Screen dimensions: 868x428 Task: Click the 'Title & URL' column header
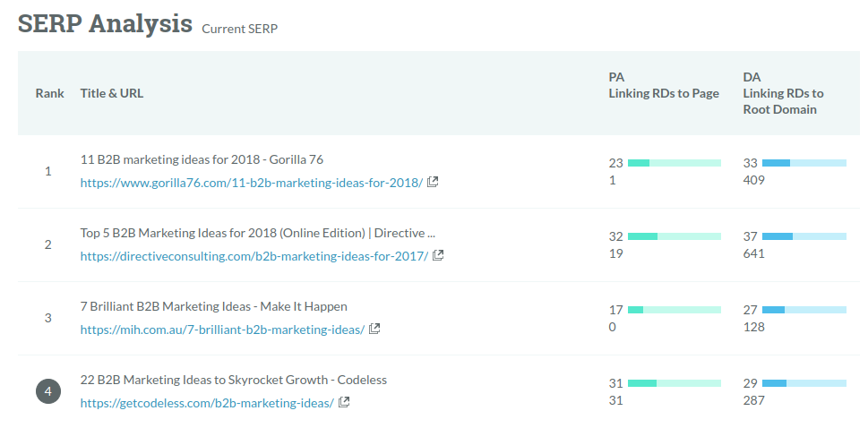click(112, 93)
